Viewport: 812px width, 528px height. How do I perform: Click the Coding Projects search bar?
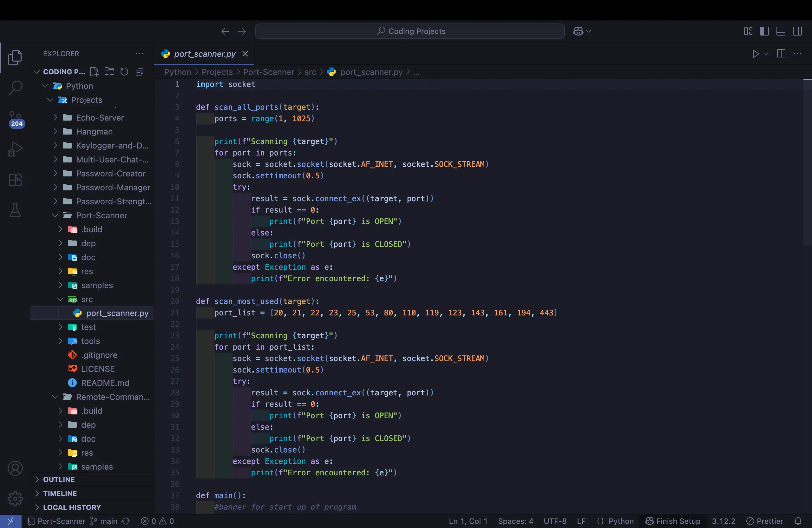click(409, 31)
